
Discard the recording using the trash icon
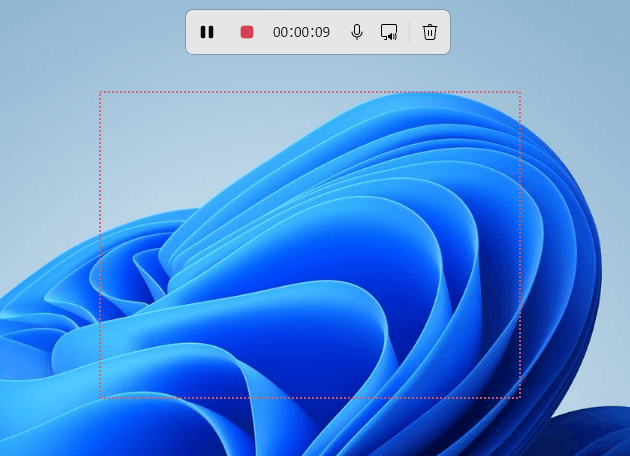[x=430, y=32]
